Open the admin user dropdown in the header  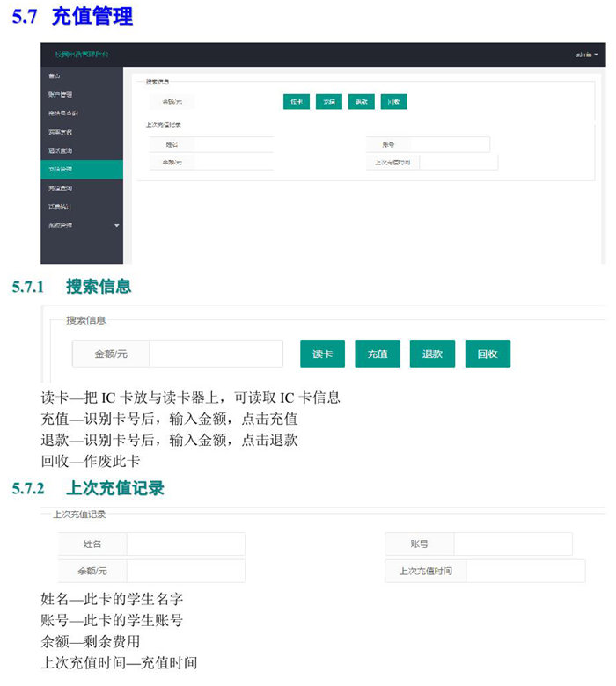coord(586,55)
